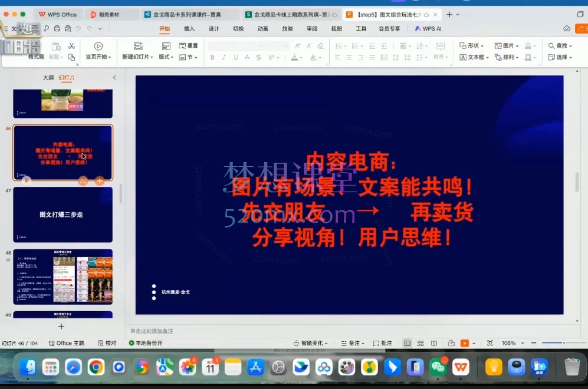Switch to the 大纲 outline tab
Image resolution: width=588 pixels, height=389 pixels.
pyautogui.click(x=48, y=78)
